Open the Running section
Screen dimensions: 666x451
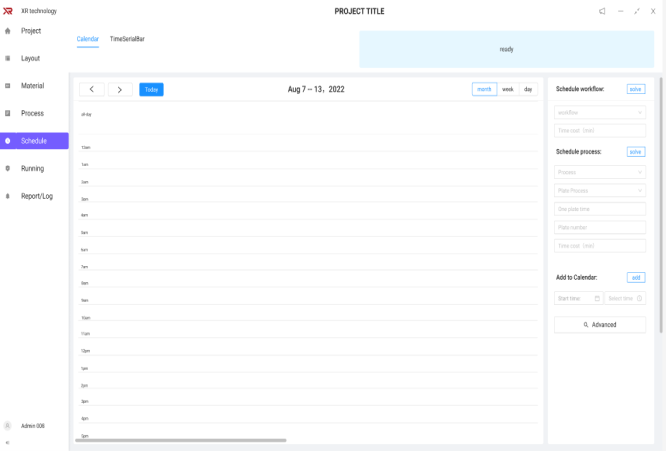[x=32, y=168]
